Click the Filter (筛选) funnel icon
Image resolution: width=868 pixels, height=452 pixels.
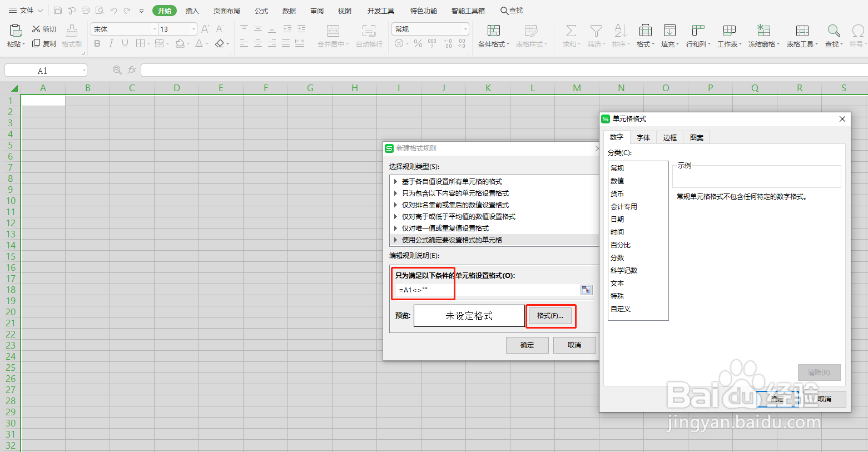coord(596,31)
